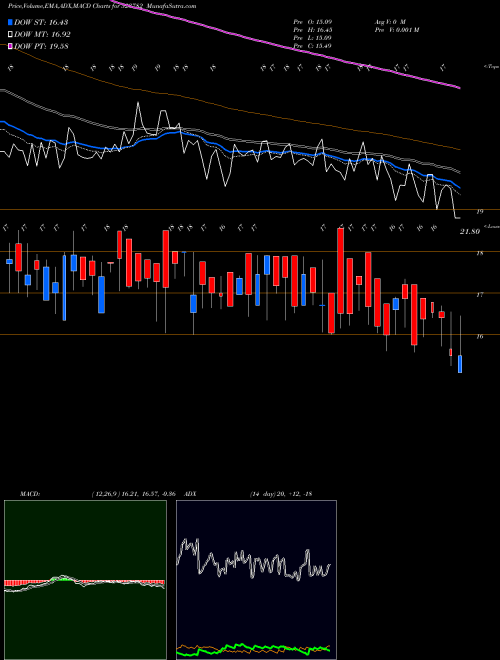
Task: Click the 'ADX' panel heading
Action: pos(190,494)
